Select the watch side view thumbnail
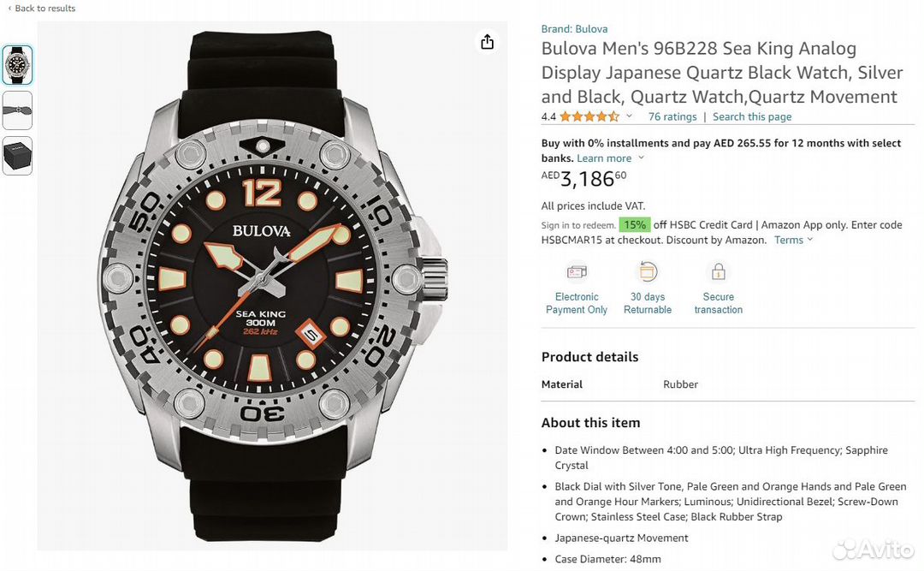The height and width of the screenshot is (571, 924). (x=17, y=110)
